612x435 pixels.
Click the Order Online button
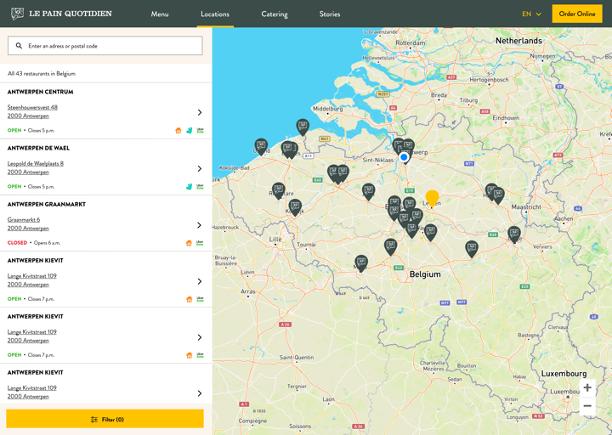577,14
